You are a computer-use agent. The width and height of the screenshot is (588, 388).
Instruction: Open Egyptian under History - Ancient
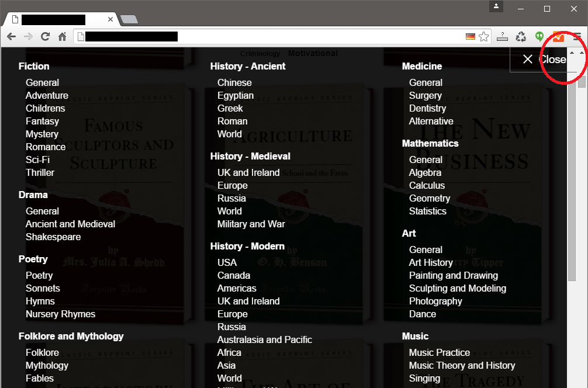click(236, 95)
